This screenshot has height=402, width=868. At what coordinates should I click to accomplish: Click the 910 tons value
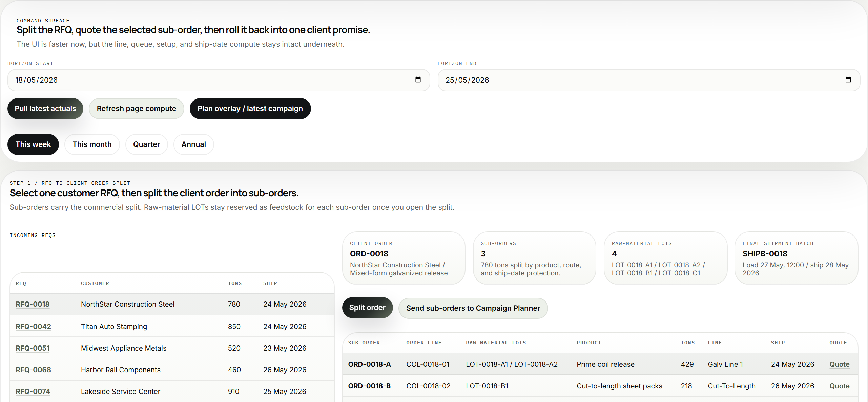(x=233, y=392)
